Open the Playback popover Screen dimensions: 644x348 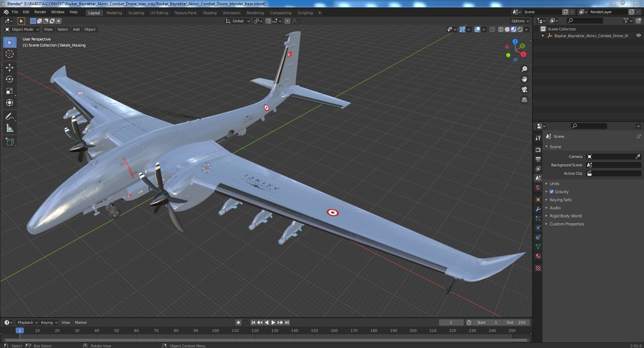pyautogui.click(x=27, y=322)
